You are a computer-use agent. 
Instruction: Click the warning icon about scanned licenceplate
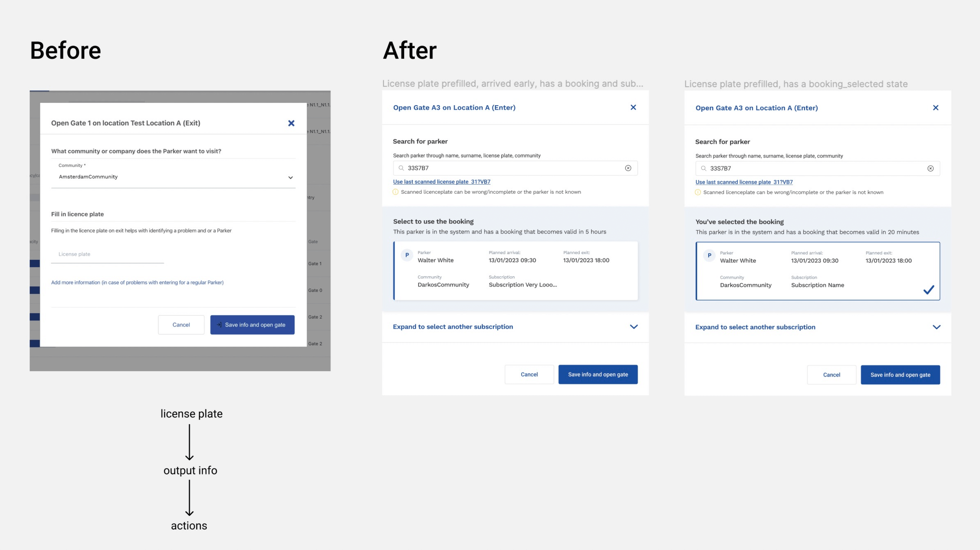point(396,192)
